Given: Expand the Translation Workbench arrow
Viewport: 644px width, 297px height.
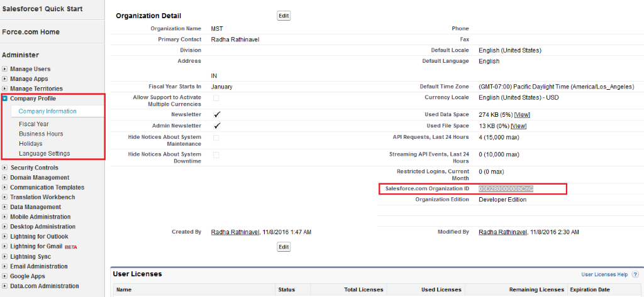Looking at the screenshot, I should (5, 197).
